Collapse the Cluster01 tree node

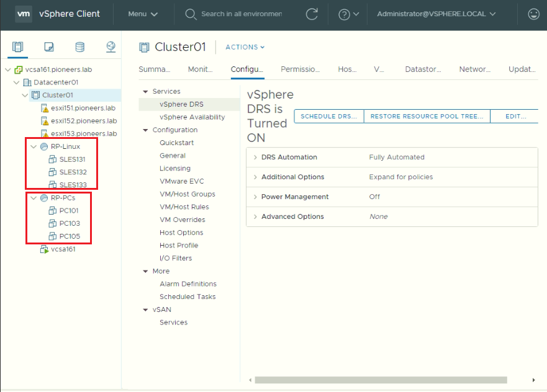tap(25, 95)
